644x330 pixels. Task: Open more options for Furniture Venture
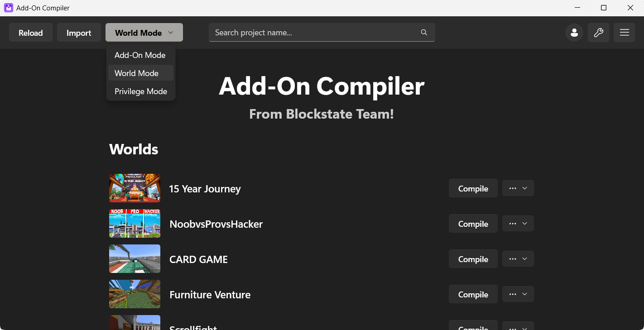(x=518, y=294)
